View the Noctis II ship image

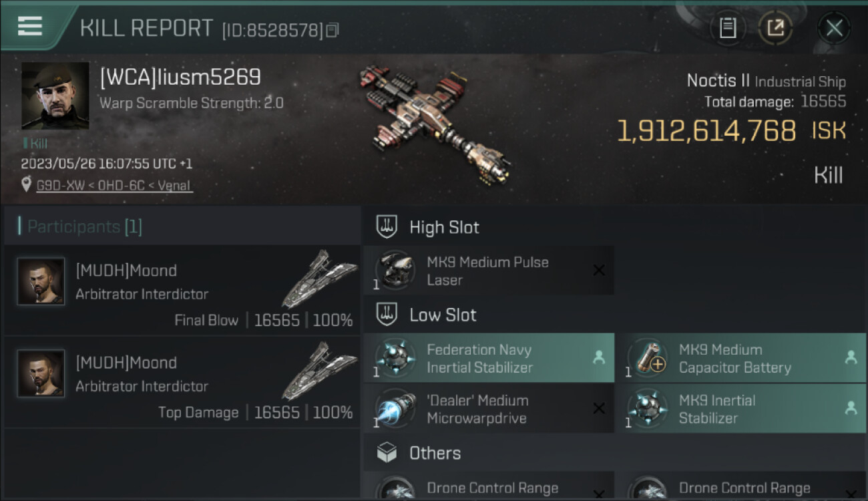pyautogui.click(x=434, y=124)
